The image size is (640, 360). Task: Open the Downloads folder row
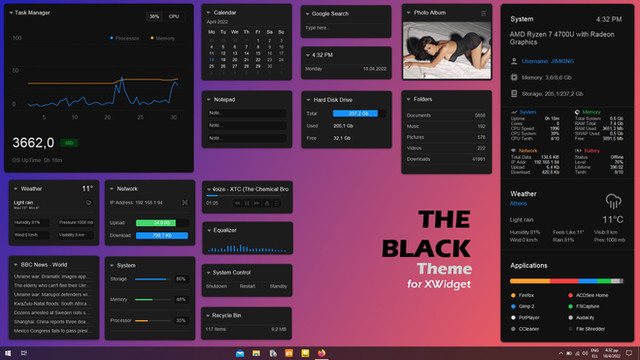pyautogui.click(x=446, y=159)
